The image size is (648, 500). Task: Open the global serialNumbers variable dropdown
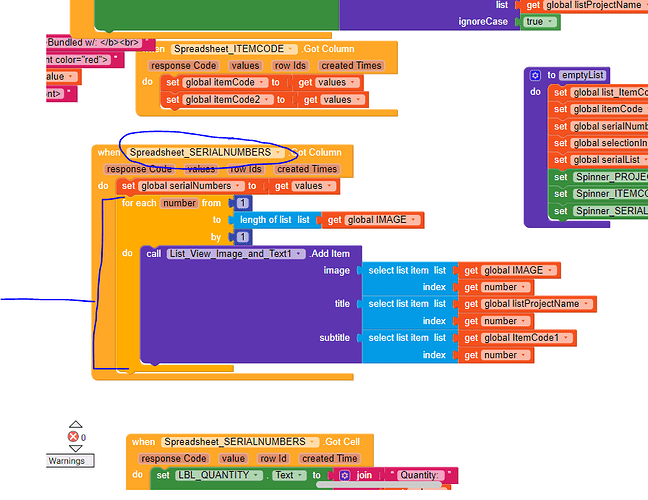coord(238,186)
